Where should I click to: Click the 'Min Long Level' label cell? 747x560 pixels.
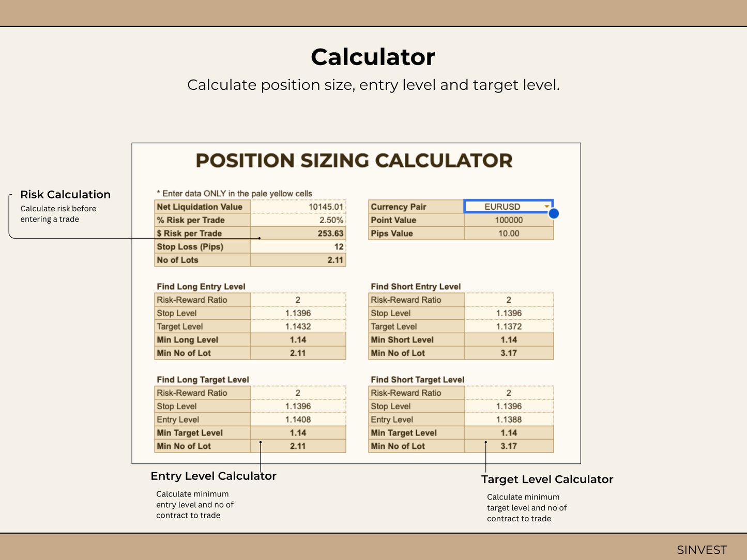[x=203, y=340]
